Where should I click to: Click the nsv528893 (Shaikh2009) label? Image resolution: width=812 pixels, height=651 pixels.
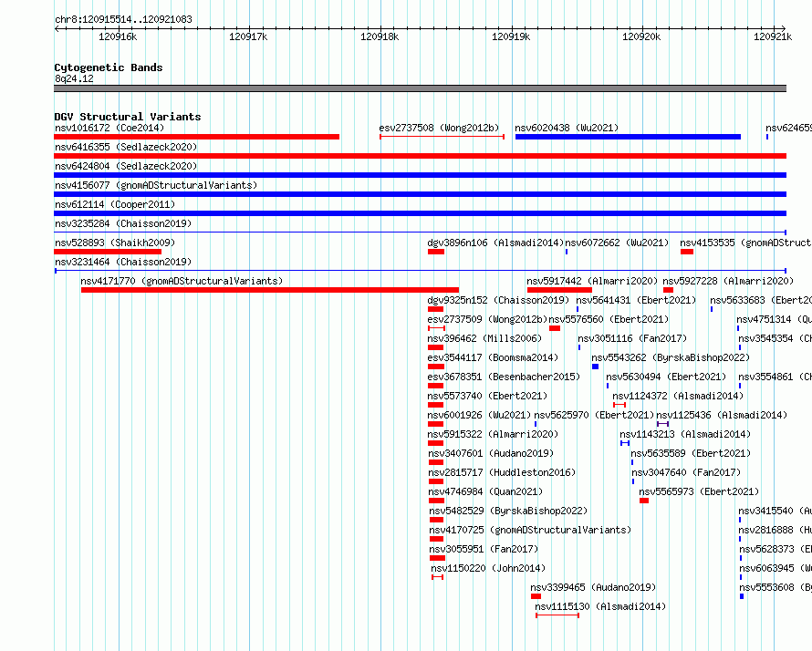115,243
